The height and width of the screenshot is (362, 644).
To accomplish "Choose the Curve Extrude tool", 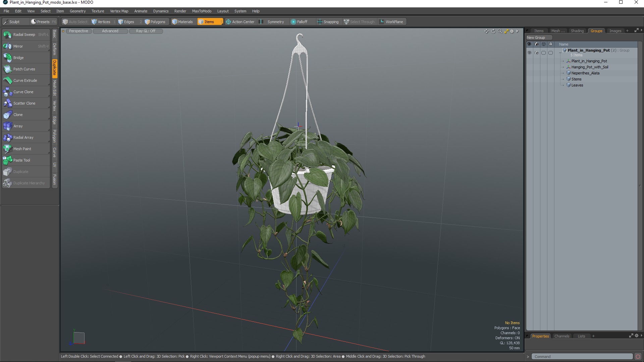I will click(25, 80).
